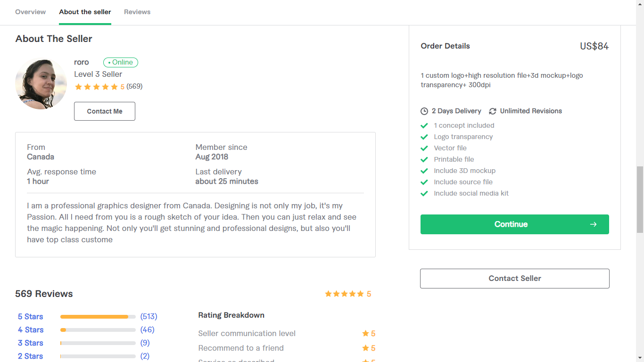
Task: Open the 3 Stars review breakdown
Action: [x=30, y=343]
